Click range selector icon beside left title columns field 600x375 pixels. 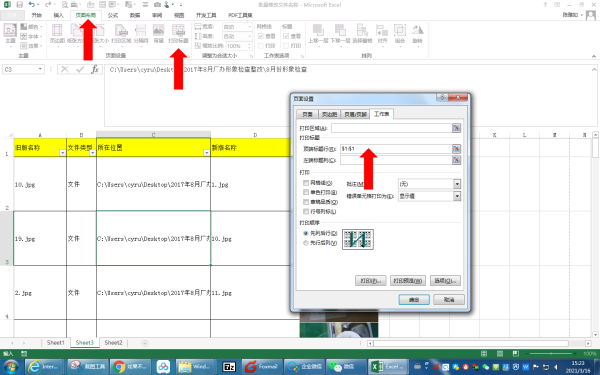456,160
